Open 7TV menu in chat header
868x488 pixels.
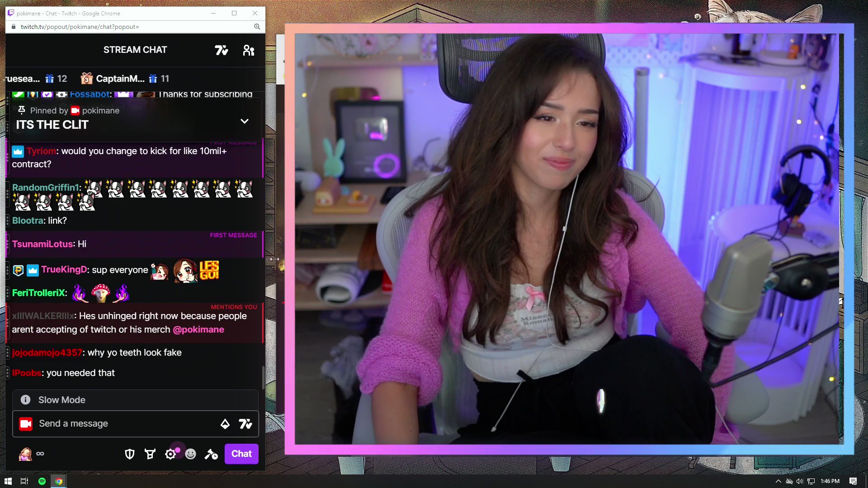click(x=221, y=50)
